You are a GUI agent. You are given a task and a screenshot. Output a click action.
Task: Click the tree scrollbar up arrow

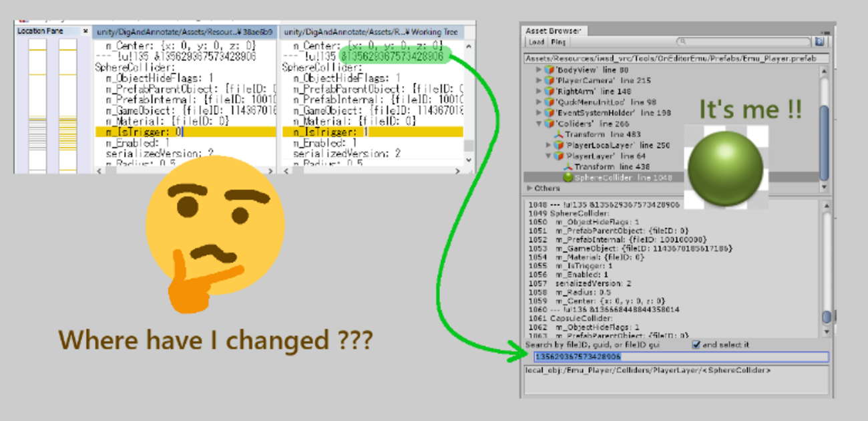824,69
